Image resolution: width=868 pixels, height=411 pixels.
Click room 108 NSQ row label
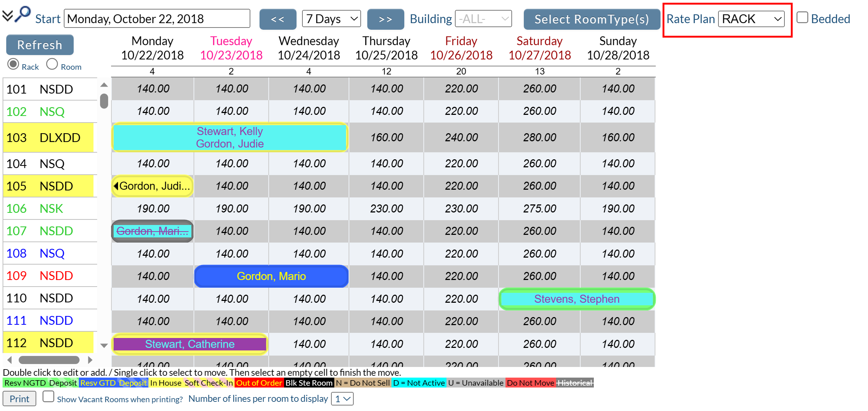pos(50,253)
